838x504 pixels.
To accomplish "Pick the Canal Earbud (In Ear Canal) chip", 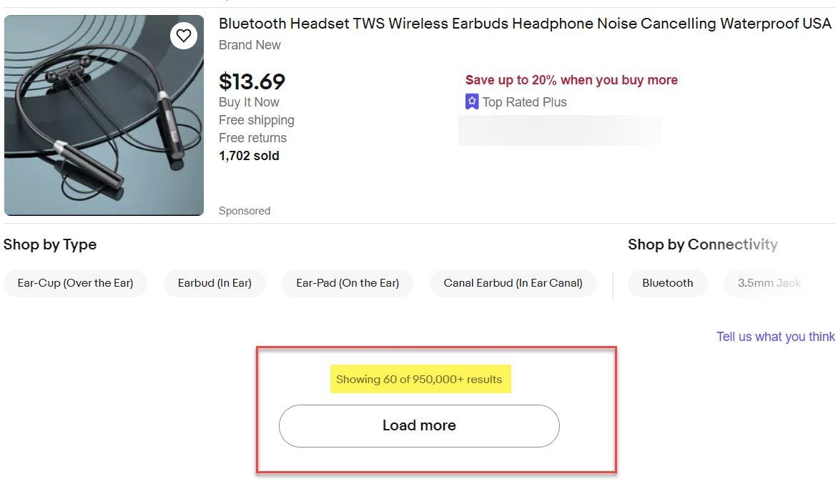I will 513,283.
